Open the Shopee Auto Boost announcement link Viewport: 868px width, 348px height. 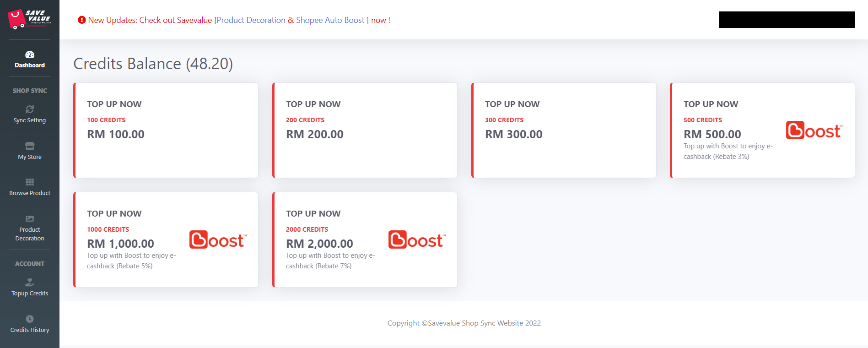click(x=330, y=20)
